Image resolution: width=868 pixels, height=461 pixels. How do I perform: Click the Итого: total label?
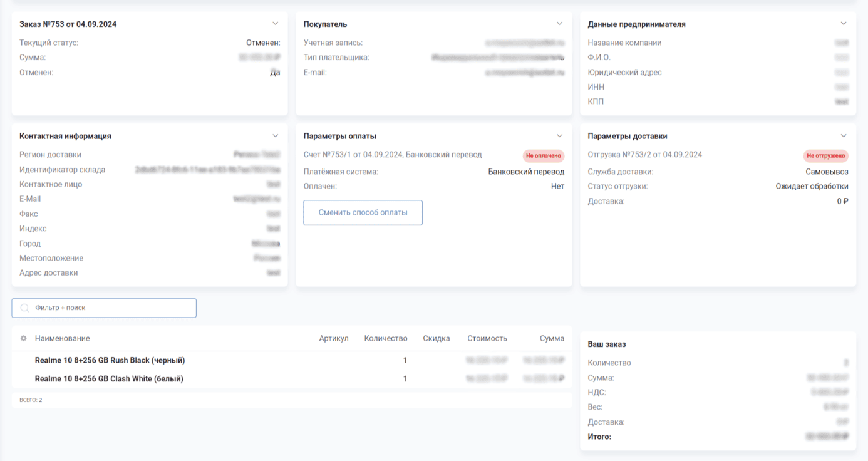coord(599,437)
